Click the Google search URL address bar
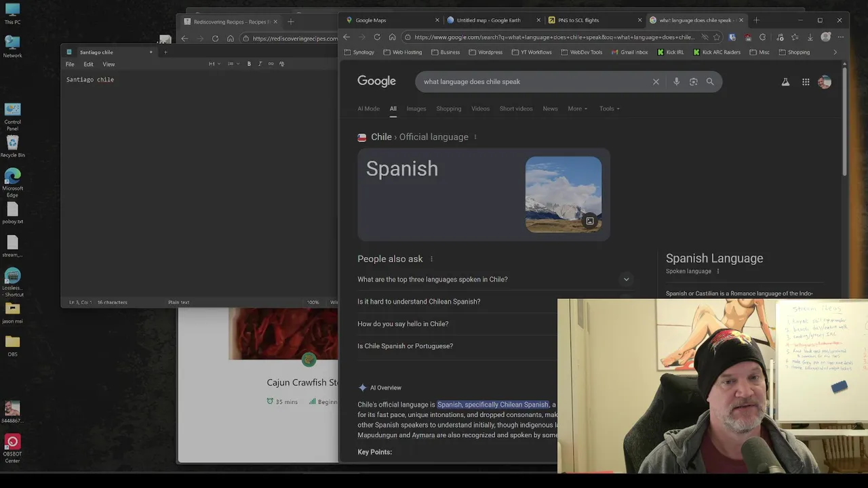 pos(554,37)
